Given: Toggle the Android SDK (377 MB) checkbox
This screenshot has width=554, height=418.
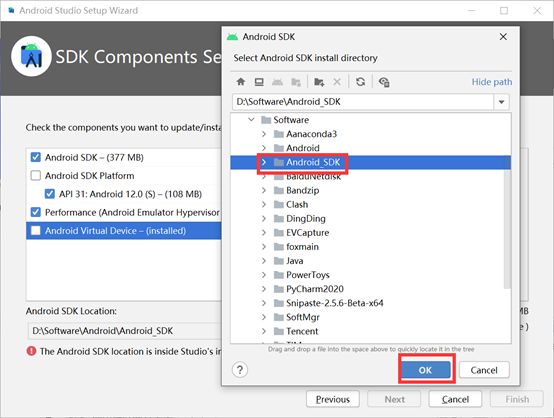Looking at the screenshot, I should point(36,157).
